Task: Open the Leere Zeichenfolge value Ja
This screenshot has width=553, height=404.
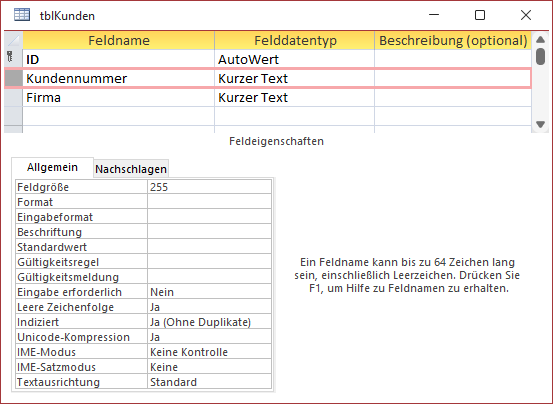Action: coord(209,307)
